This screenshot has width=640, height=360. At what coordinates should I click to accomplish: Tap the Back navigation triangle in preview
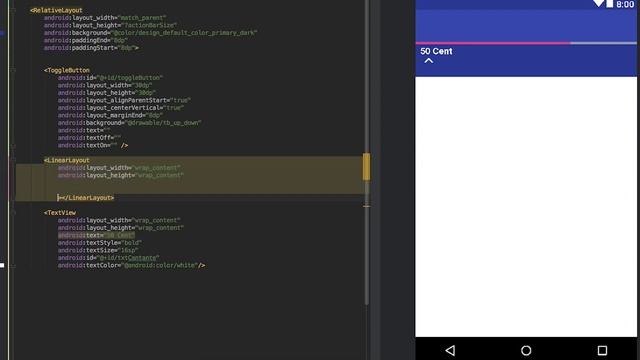[x=450, y=350]
